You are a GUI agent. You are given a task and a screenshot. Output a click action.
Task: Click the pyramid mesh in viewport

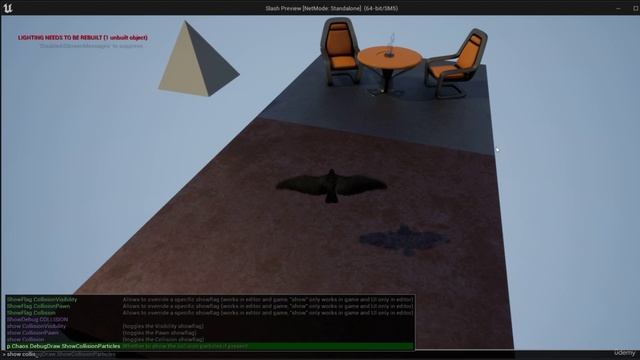tap(199, 59)
